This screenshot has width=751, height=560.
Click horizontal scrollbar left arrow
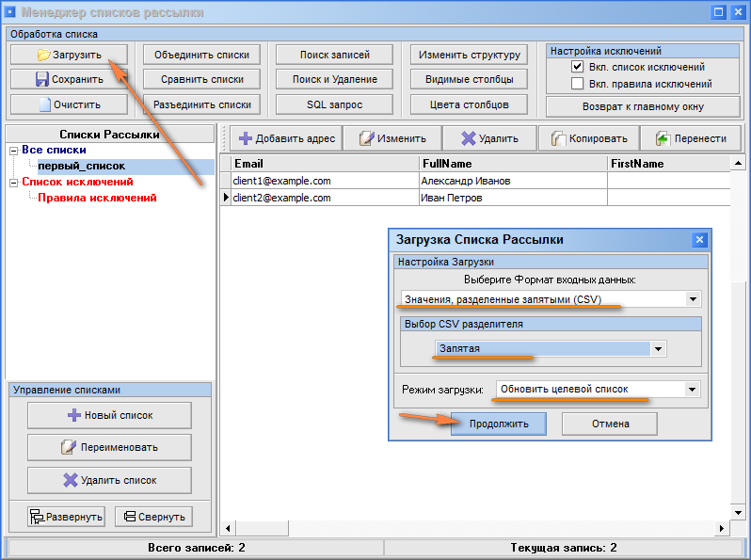click(228, 528)
